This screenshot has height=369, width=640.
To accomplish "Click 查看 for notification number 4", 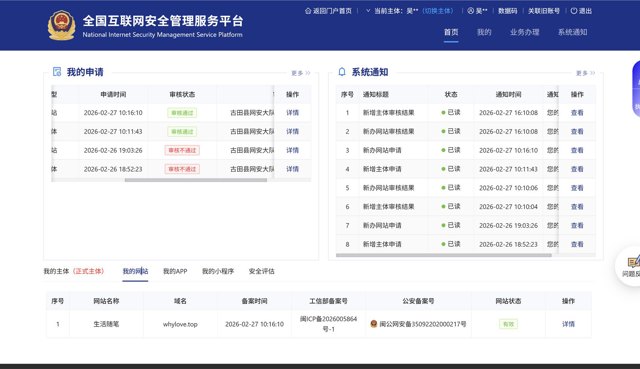I will pyautogui.click(x=577, y=169).
